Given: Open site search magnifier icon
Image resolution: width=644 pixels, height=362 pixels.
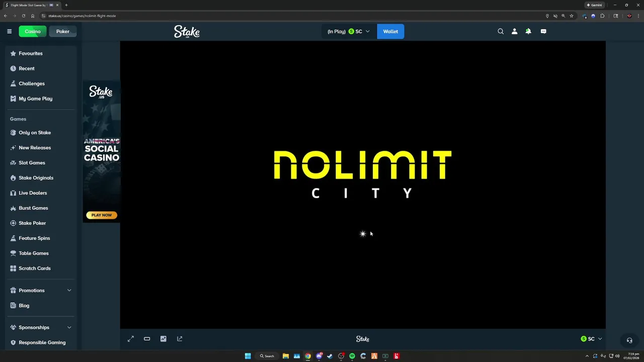Looking at the screenshot, I should 501,31.
